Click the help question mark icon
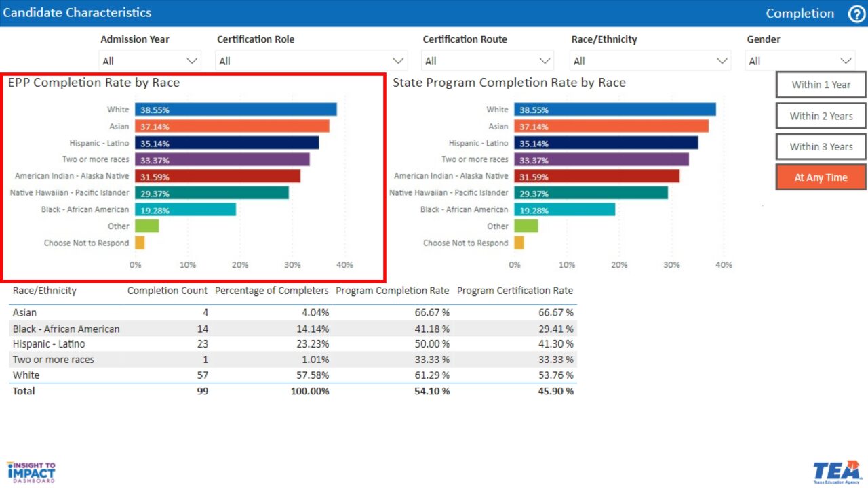The height and width of the screenshot is (502, 868). click(x=856, y=14)
